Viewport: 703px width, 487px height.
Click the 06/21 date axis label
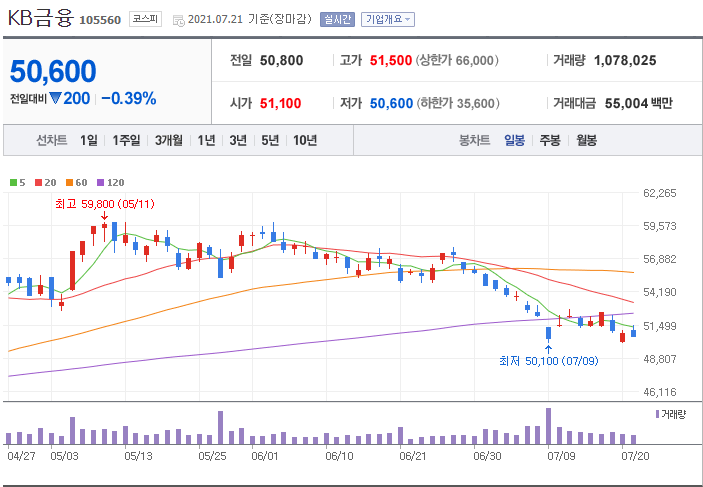pos(412,456)
